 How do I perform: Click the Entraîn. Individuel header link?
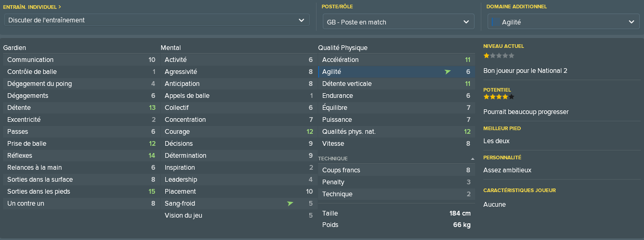[32, 7]
